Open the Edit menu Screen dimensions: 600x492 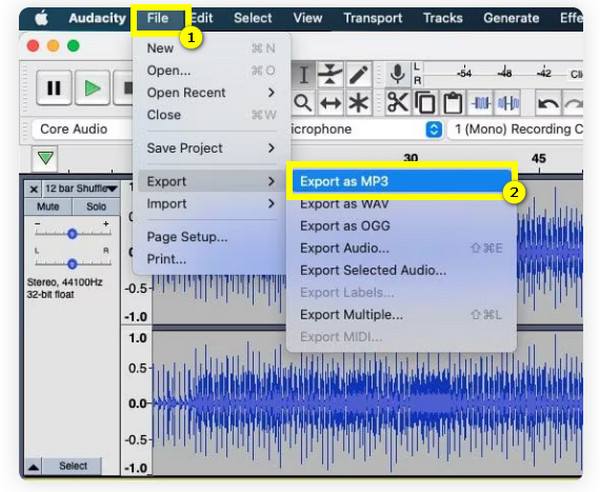[202, 18]
